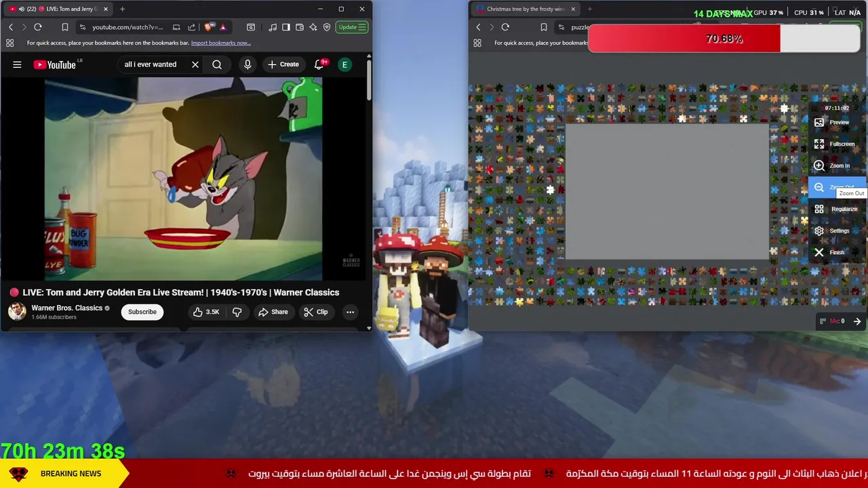Open apps grid icon in puzzle window bookmarks bar
The height and width of the screenshot is (488, 868).
[477, 43]
